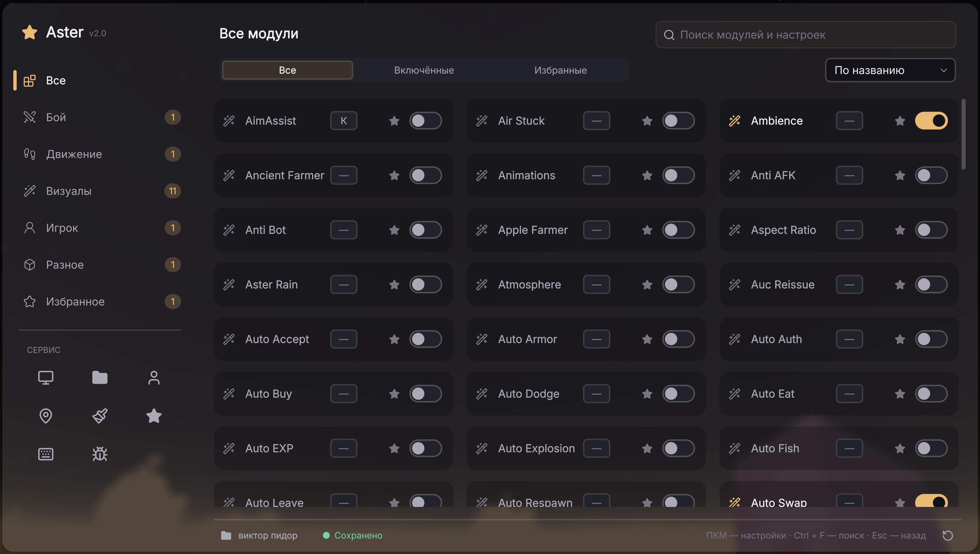Viewport: 980px width, 554px height.
Task: Open the sort dropdown По названию
Action: tap(890, 70)
